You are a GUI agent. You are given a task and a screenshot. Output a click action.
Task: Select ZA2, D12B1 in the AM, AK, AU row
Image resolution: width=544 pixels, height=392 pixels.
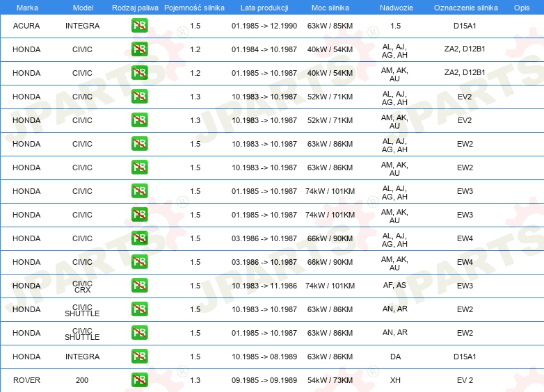point(465,72)
